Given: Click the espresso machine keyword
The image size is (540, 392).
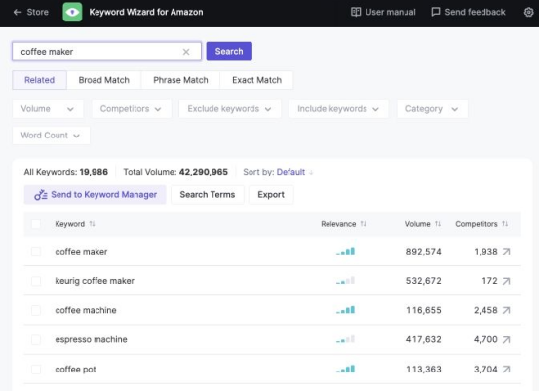Looking at the screenshot, I should [91, 340].
